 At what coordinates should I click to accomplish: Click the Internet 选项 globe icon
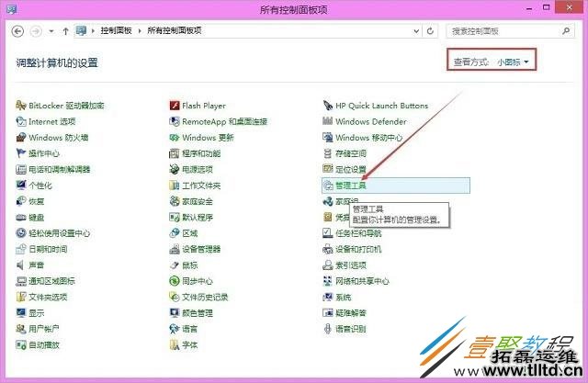20,121
